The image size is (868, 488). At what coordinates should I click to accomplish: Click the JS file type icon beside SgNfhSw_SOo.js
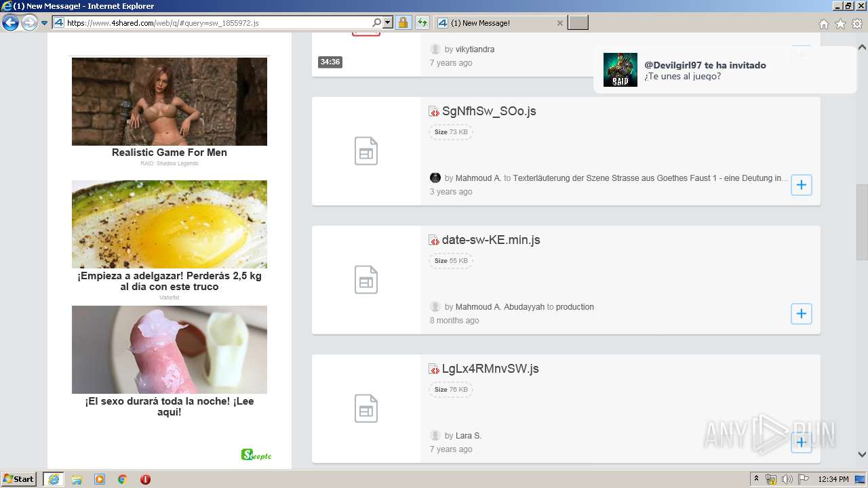click(x=434, y=112)
